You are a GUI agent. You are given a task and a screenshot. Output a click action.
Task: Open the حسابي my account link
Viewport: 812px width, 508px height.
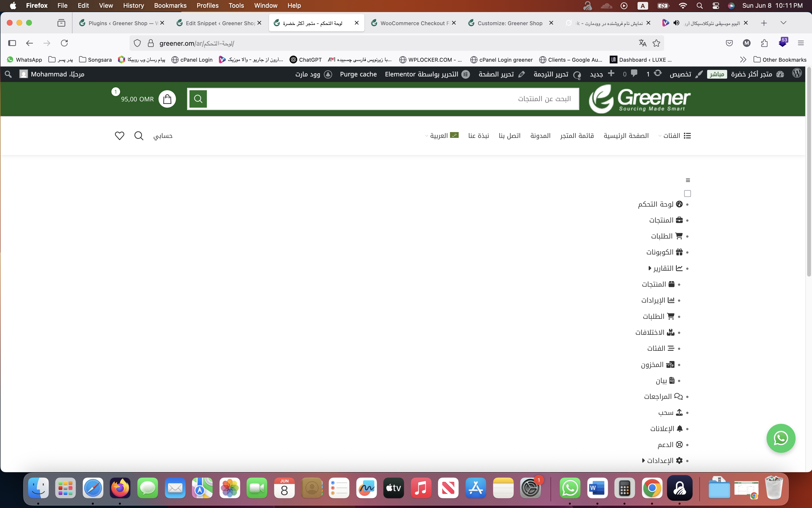(x=163, y=136)
